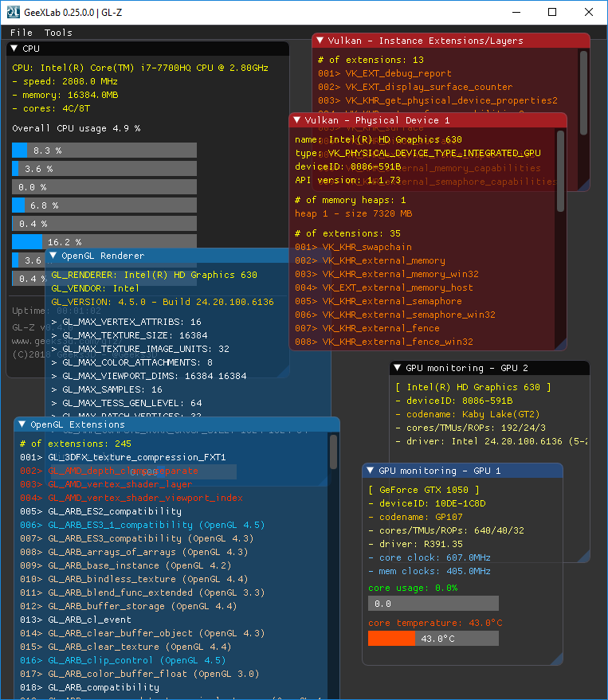
Task: Select extension 004 GL_AMD_vertex_shader_viewport_index
Action: (x=131, y=498)
